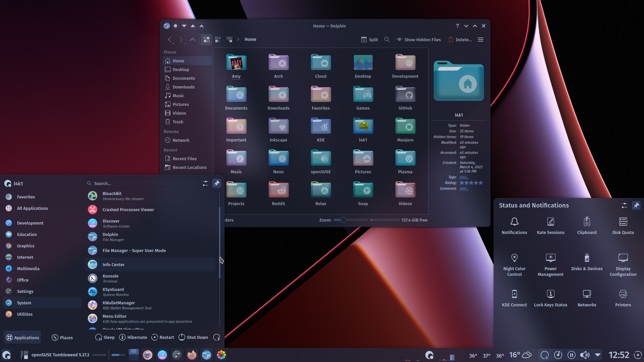Viewport: 644px width, 362px height.
Task: Add comment link in info panel
Action: 464,188
